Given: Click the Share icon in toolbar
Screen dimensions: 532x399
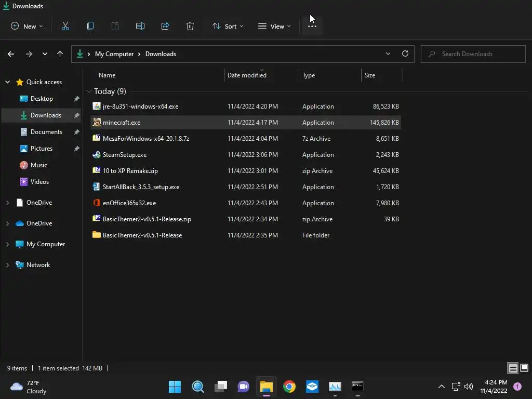Looking at the screenshot, I should pyautogui.click(x=165, y=26).
